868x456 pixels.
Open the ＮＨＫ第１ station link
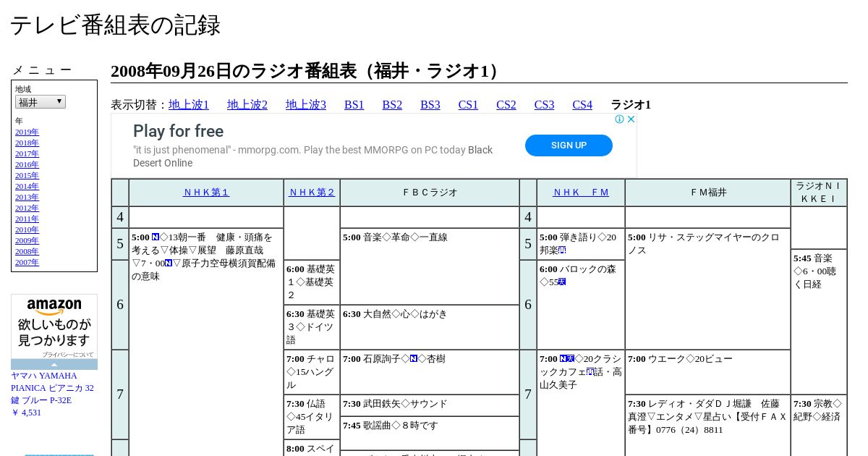point(206,193)
